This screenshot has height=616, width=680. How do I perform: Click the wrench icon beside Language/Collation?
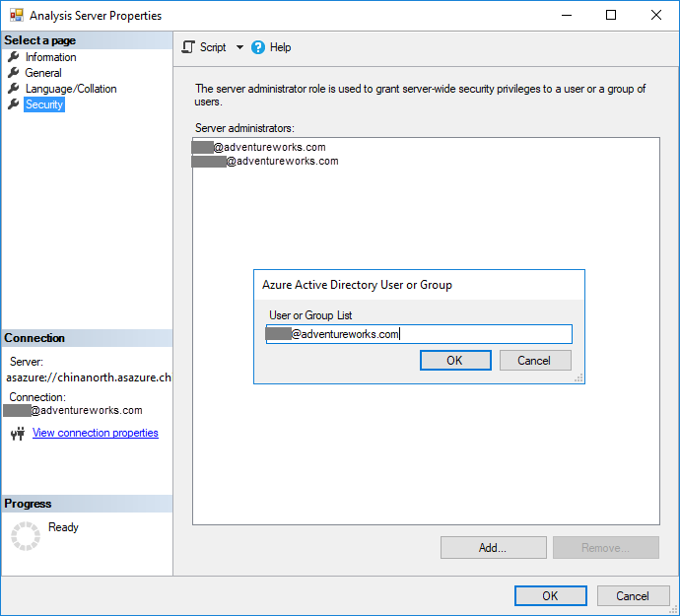14,88
